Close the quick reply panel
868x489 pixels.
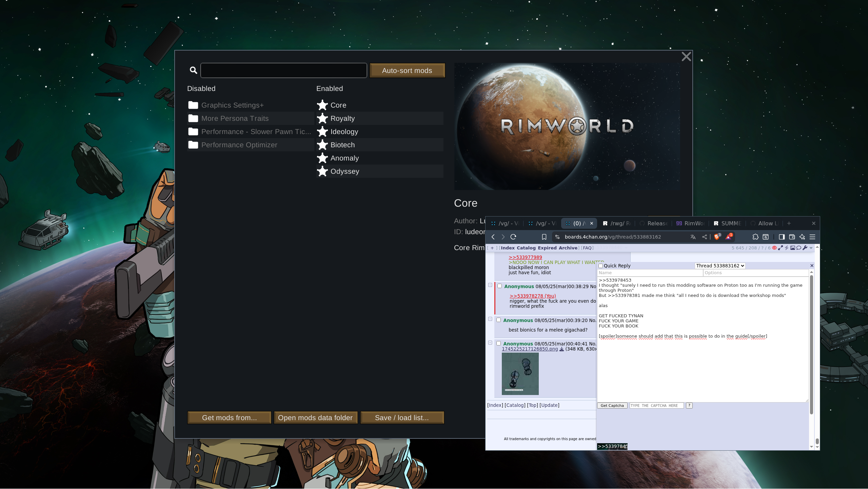coord(812,266)
